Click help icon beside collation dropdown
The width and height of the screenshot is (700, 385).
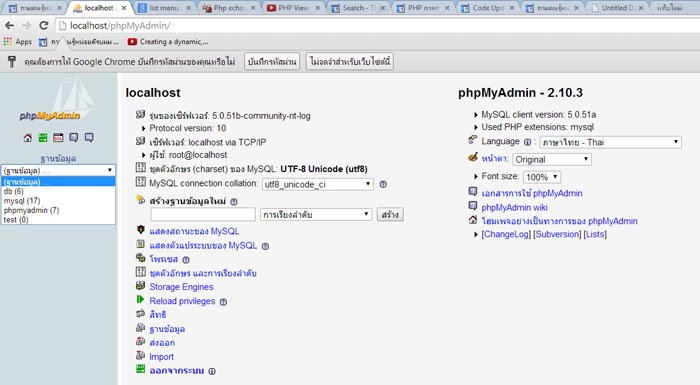(x=383, y=184)
